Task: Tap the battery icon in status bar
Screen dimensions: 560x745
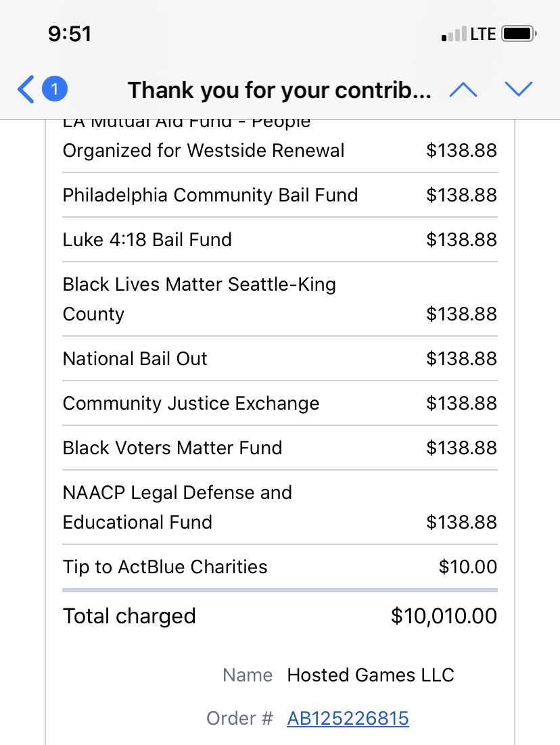Action: tap(519, 34)
